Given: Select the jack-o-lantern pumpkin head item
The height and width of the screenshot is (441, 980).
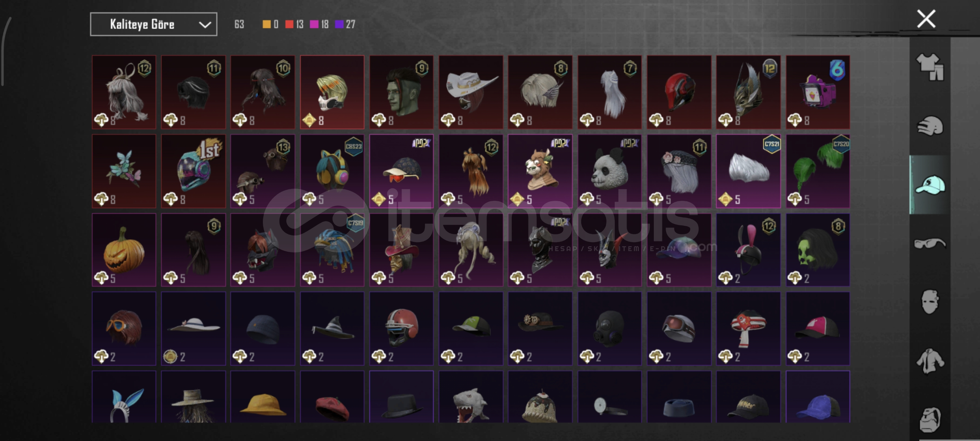Looking at the screenshot, I should click(124, 249).
